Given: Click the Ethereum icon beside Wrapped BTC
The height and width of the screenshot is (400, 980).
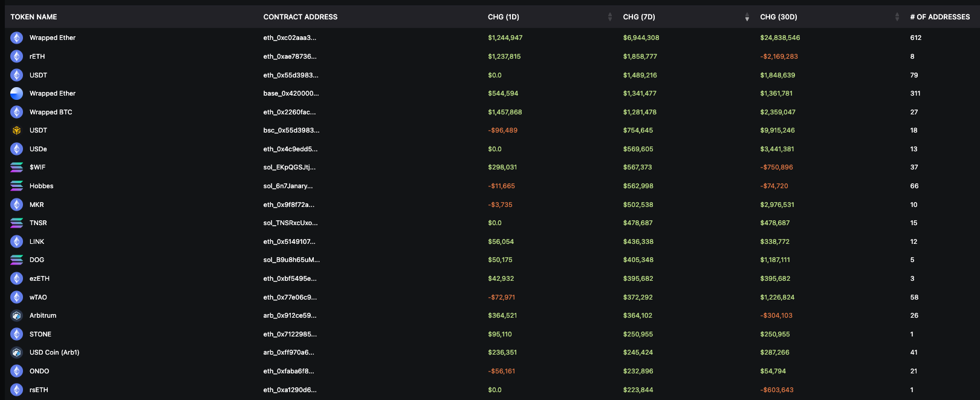Looking at the screenshot, I should click(x=17, y=112).
